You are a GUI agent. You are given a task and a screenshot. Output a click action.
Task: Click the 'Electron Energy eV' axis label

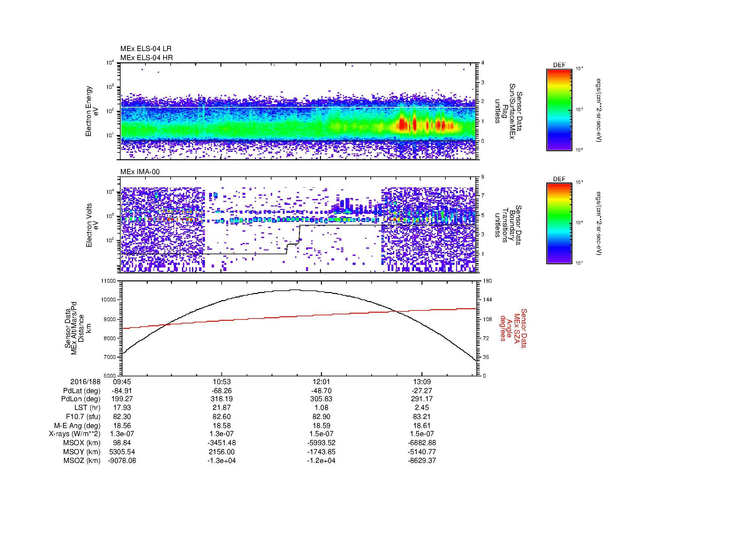[92, 111]
